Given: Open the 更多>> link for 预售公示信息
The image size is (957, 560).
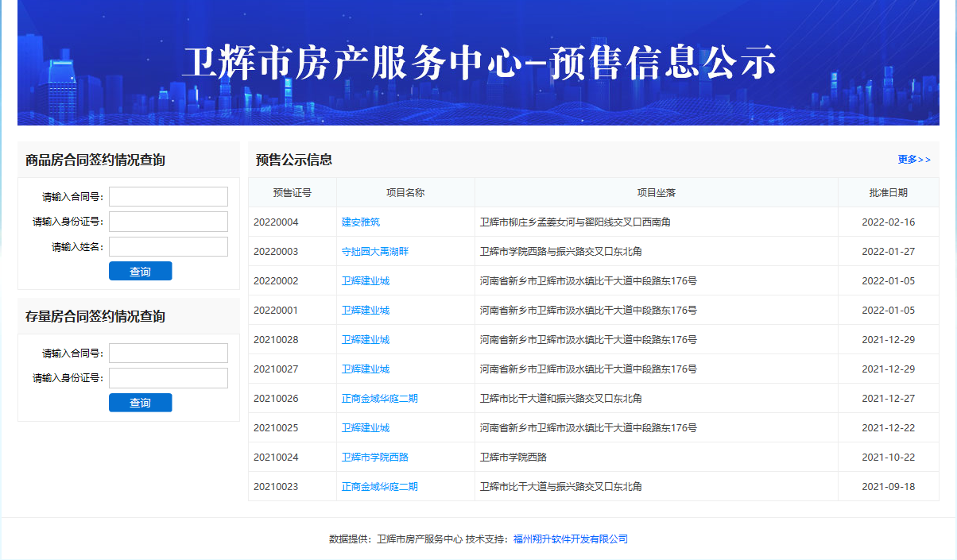Looking at the screenshot, I should (x=913, y=160).
